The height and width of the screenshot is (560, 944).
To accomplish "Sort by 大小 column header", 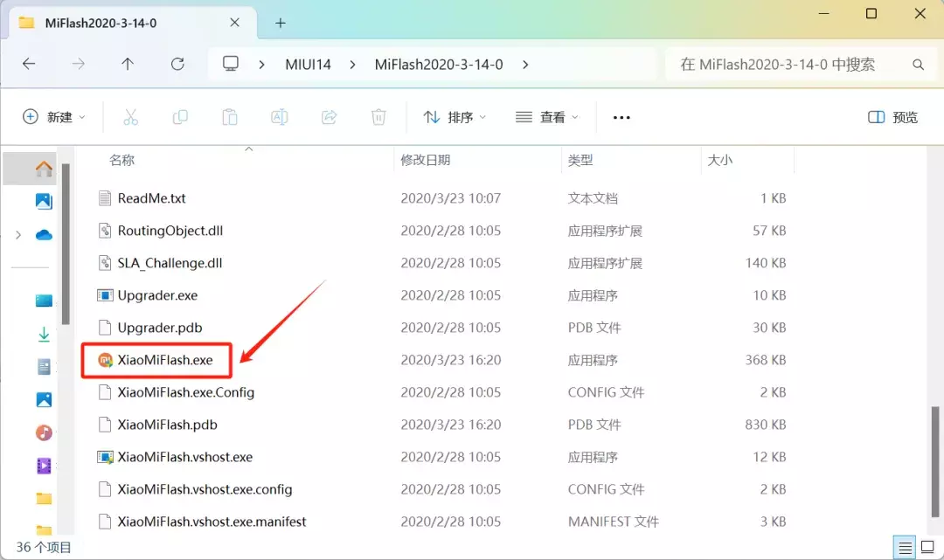I will (x=719, y=160).
